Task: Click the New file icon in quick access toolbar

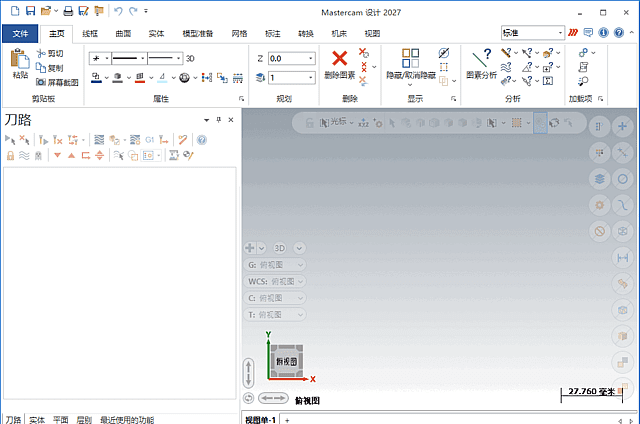Action: coord(15,11)
